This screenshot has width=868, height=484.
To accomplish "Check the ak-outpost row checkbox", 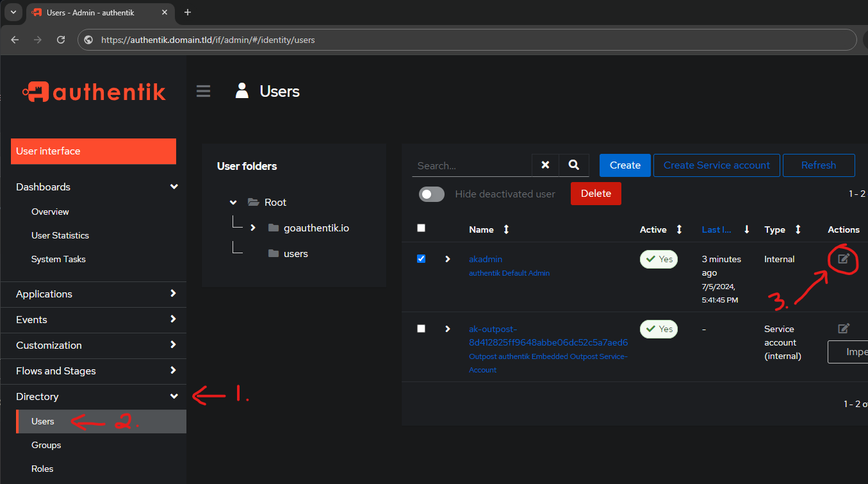I will pyautogui.click(x=421, y=328).
